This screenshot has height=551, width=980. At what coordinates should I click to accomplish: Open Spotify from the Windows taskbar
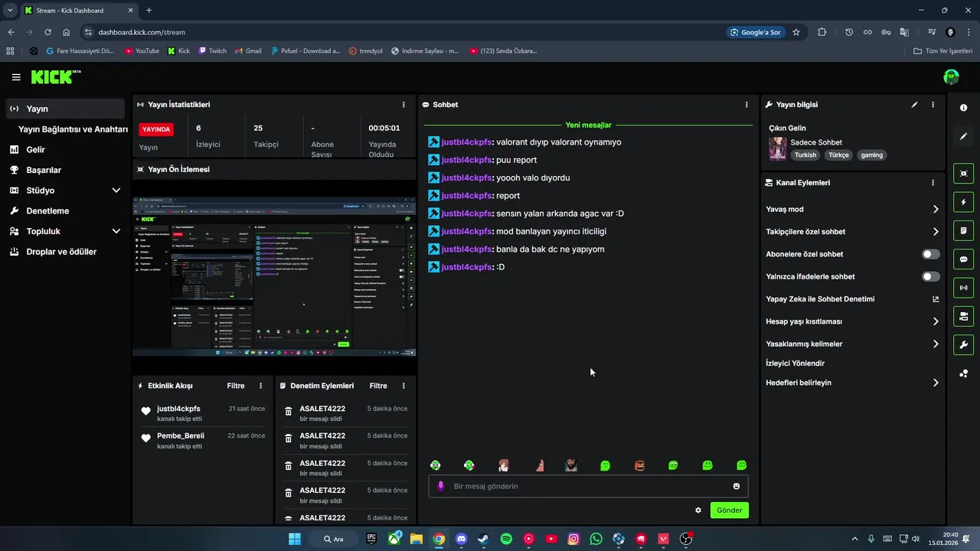tap(506, 539)
